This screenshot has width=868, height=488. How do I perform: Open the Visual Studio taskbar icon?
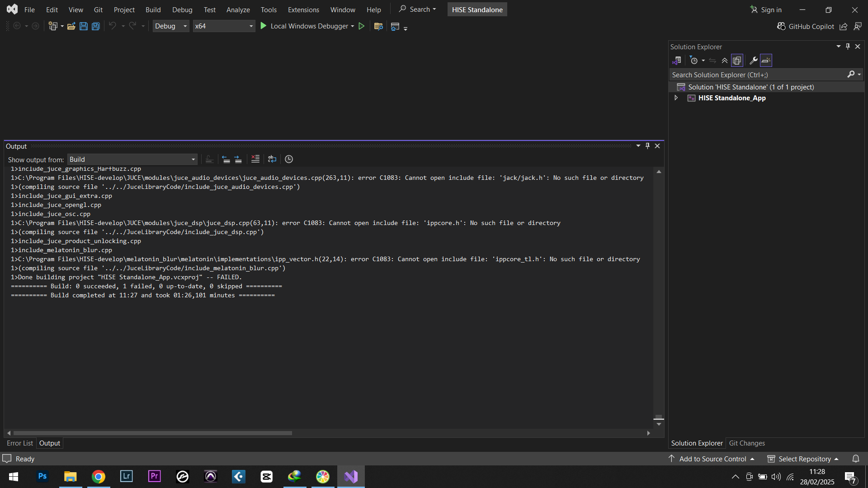coord(351,477)
